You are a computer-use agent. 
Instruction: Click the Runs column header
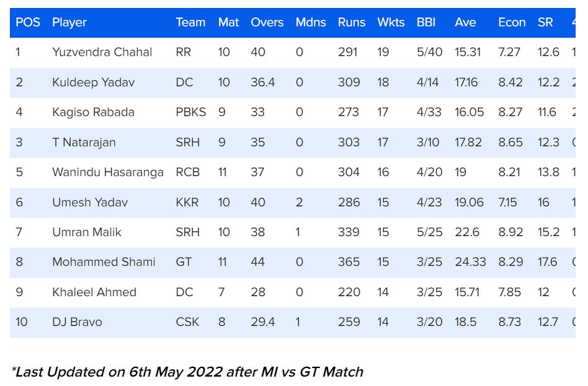pos(352,22)
